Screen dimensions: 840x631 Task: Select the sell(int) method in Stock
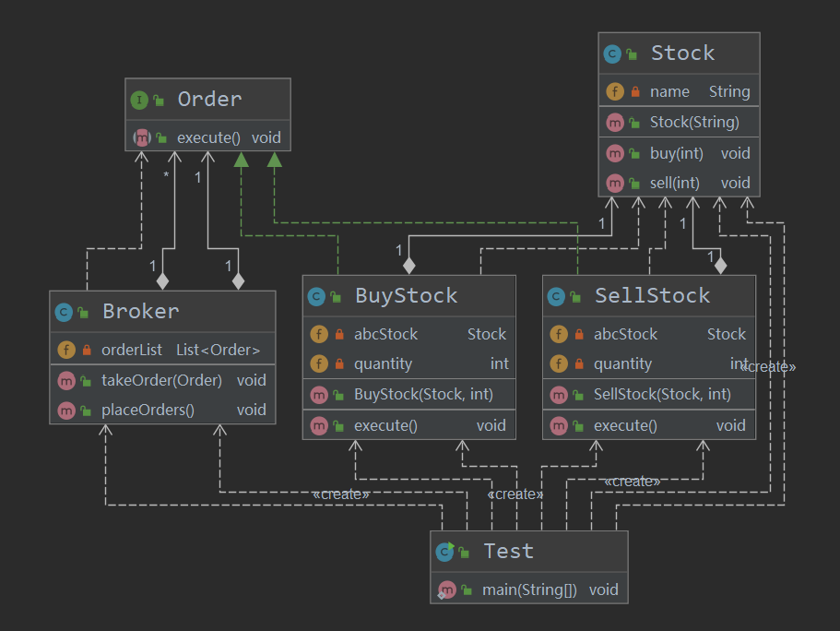(674, 183)
